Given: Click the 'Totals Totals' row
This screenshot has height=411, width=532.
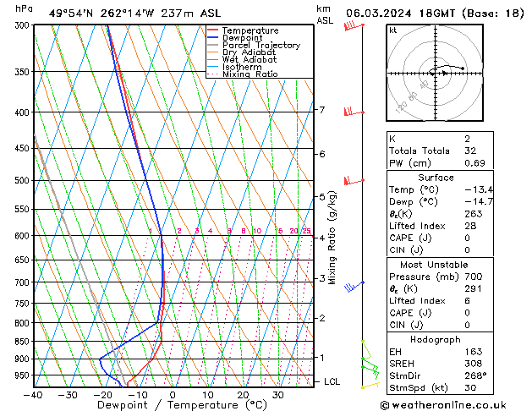Looking at the screenshot, I should pyautogui.click(x=440, y=151).
